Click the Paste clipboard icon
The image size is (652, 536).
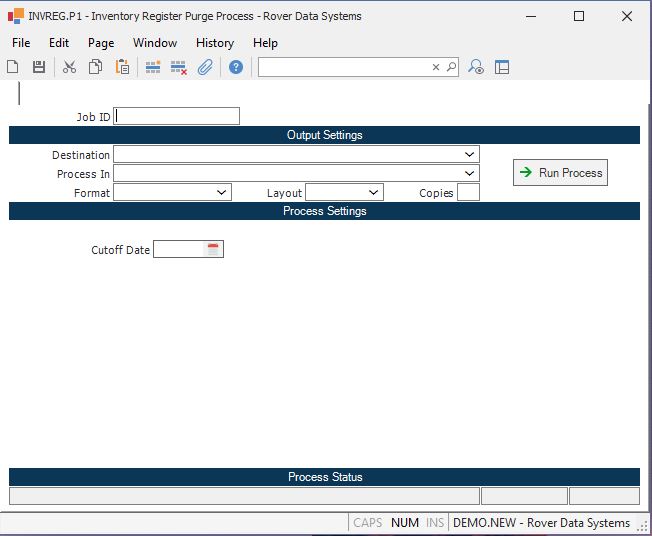(122, 67)
